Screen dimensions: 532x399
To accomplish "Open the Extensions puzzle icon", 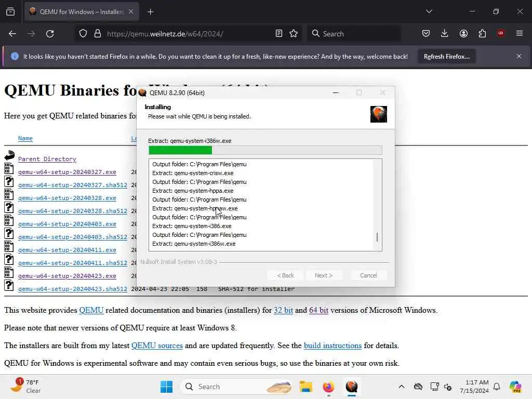I will tap(482, 34).
